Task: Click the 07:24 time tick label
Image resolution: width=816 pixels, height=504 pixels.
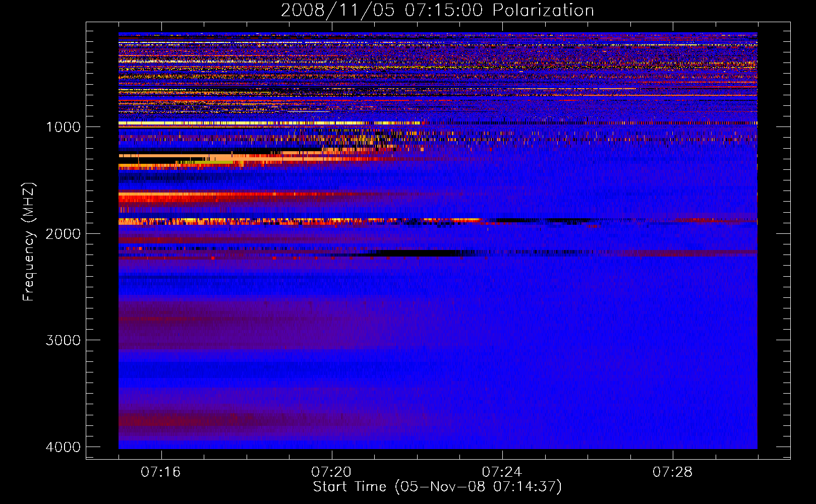Action: 502,472
